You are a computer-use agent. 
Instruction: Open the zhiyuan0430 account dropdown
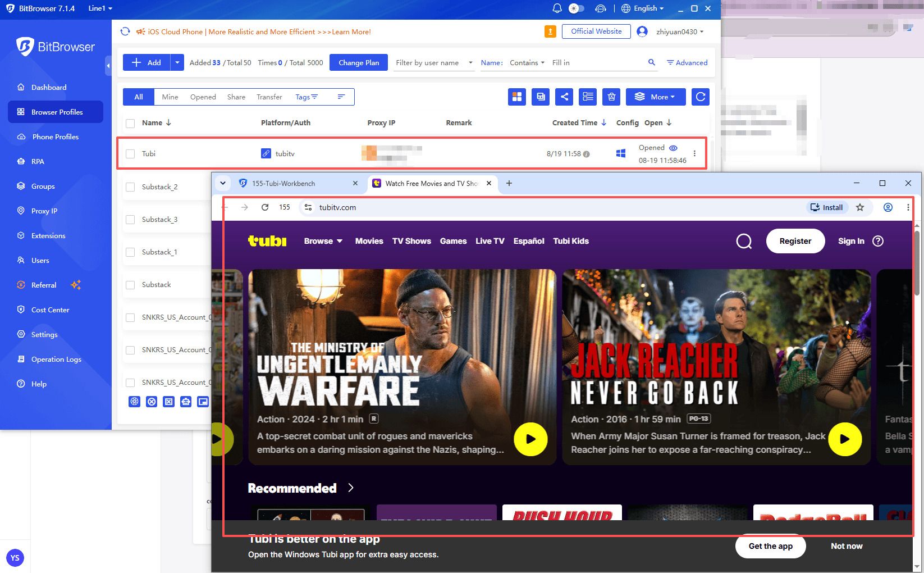pyautogui.click(x=679, y=32)
